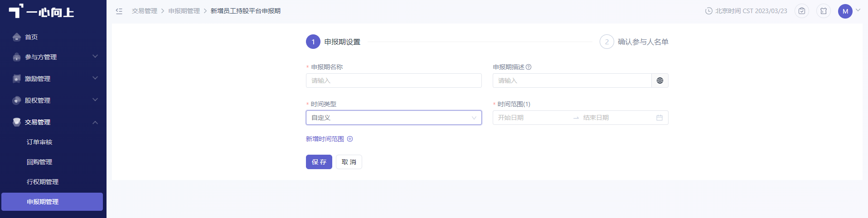Viewport: 868px width, 218px height.
Task: Collapse the sidebar using the menu fold icon
Action: (x=119, y=11)
